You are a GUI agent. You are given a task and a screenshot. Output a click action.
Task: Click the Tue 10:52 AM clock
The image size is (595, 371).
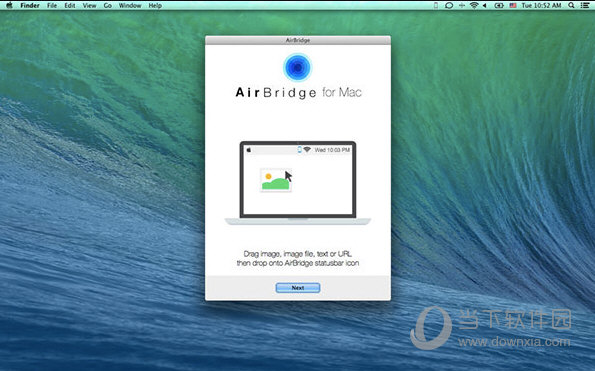tap(541, 5)
